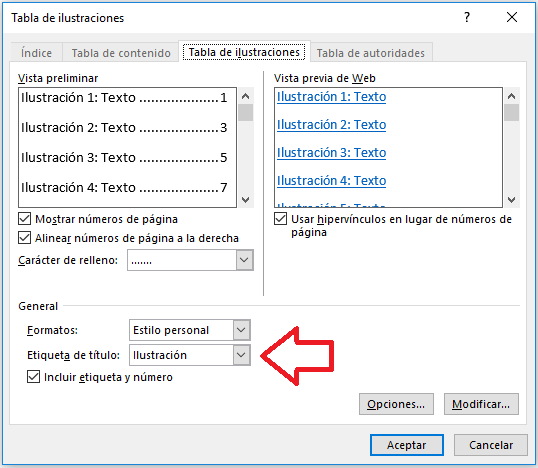
Task: Toggle Mostrar números de página checkbox
Action: [24, 219]
